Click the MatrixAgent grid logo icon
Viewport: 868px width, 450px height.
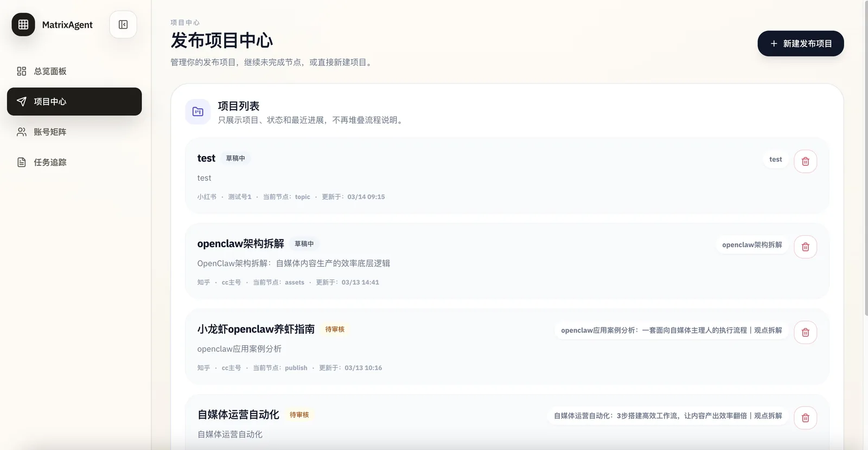tap(23, 24)
